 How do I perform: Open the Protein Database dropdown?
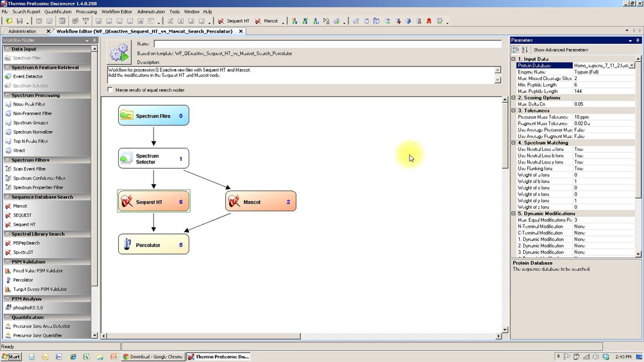632,65
